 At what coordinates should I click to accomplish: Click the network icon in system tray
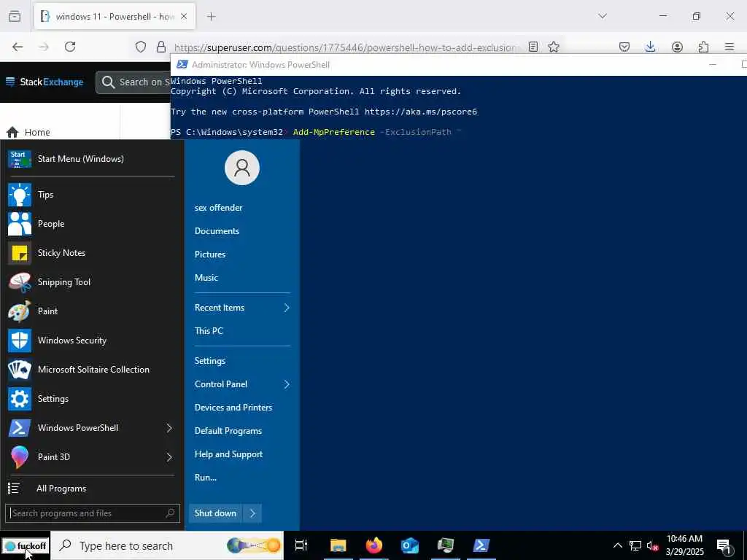635,545
